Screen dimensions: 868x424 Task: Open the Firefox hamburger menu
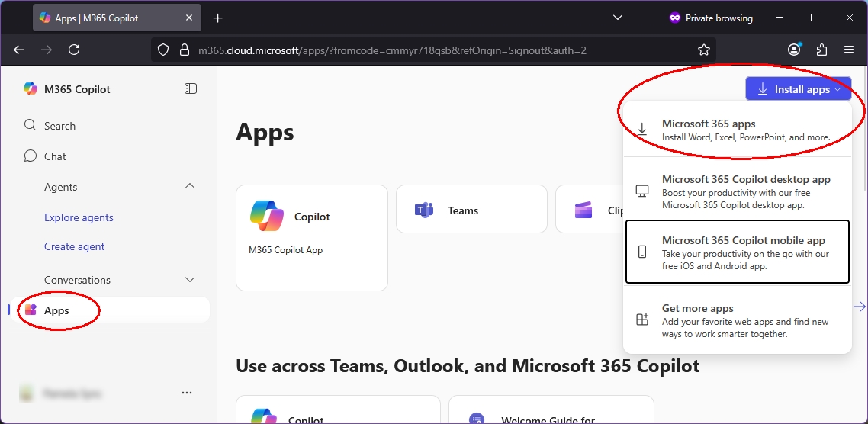click(x=849, y=50)
